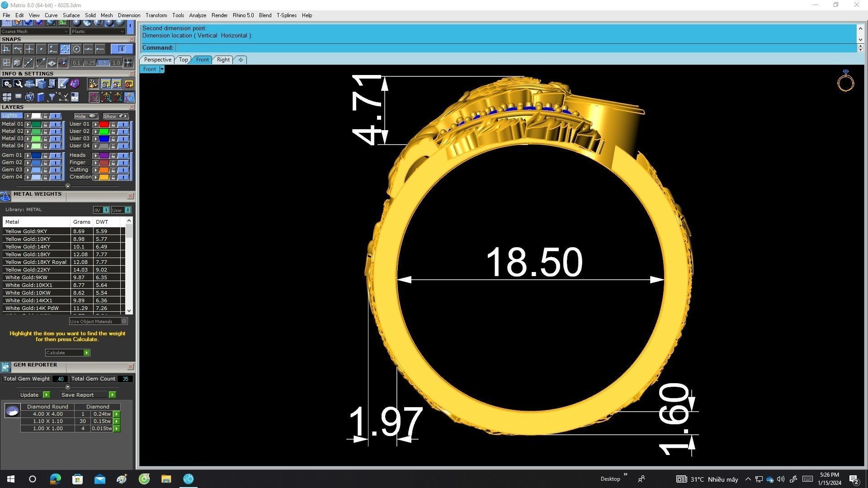Open the Front viewport dropdown arrow
The width and height of the screenshot is (868, 488).
(162, 69)
